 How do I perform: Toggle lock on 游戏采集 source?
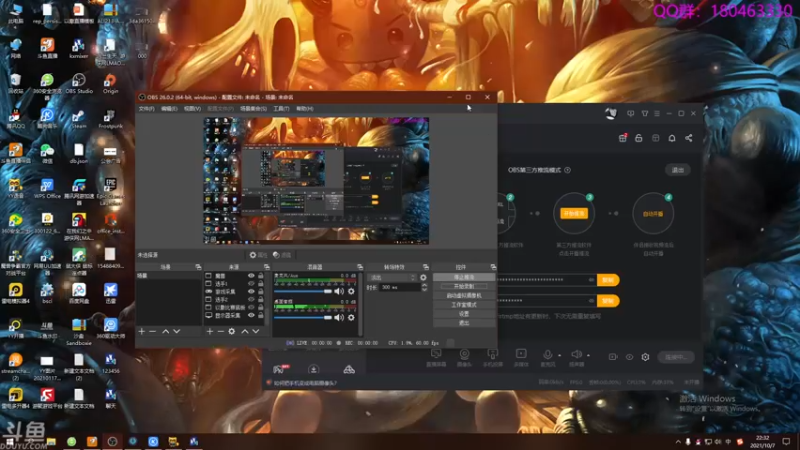pyautogui.click(x=261, y=291)
